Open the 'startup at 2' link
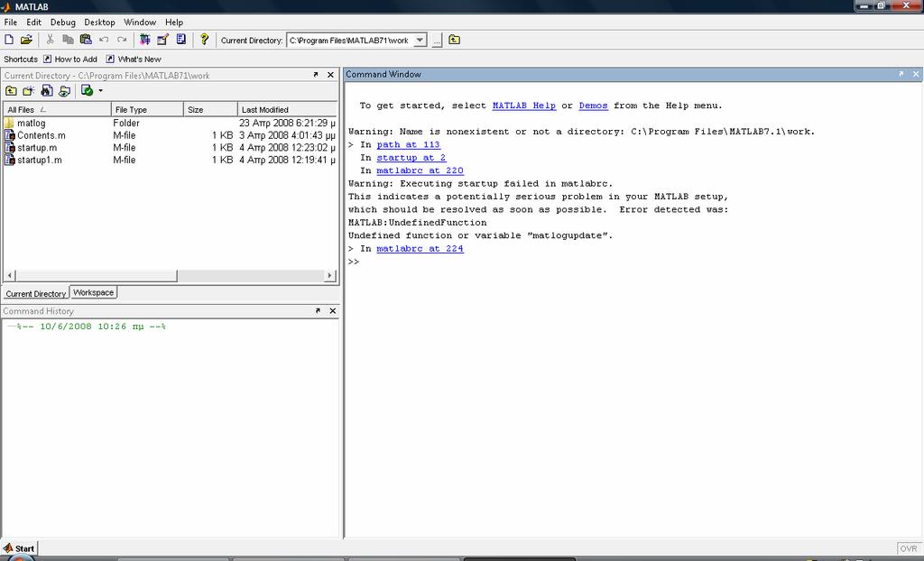The image size is (924, 561). [x=411, y=157]
